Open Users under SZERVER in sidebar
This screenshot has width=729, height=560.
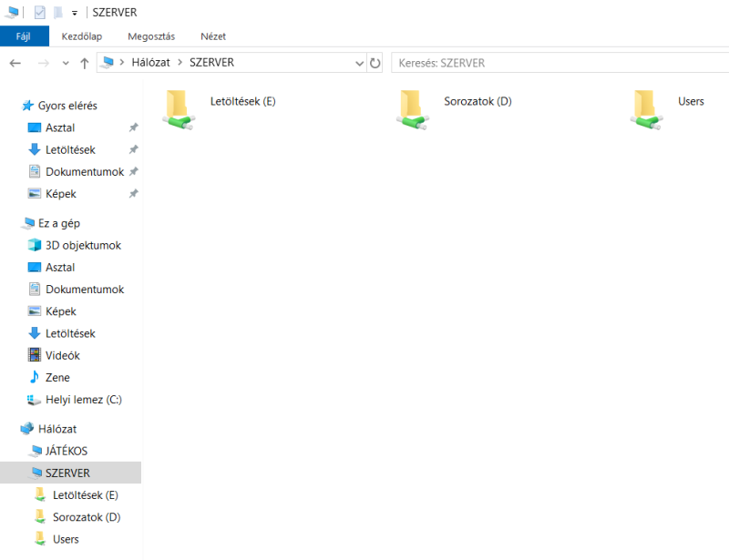coord(66,539)
